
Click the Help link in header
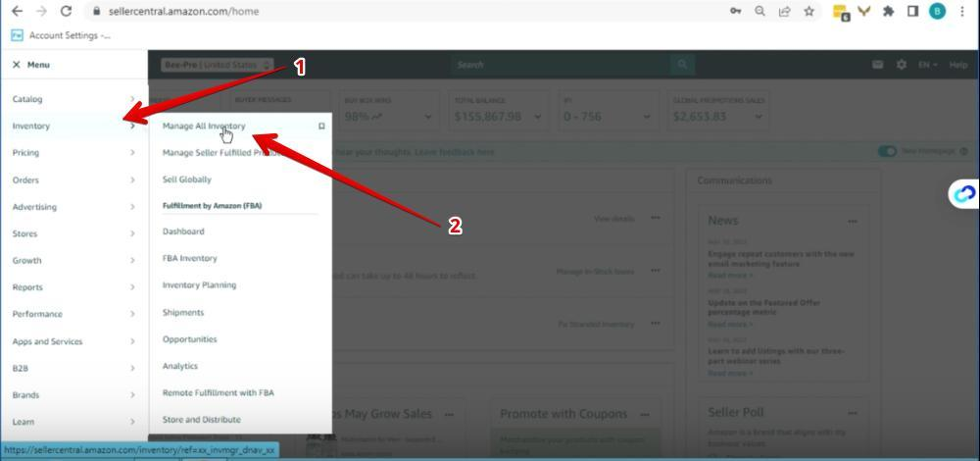(x=958, y=65)
